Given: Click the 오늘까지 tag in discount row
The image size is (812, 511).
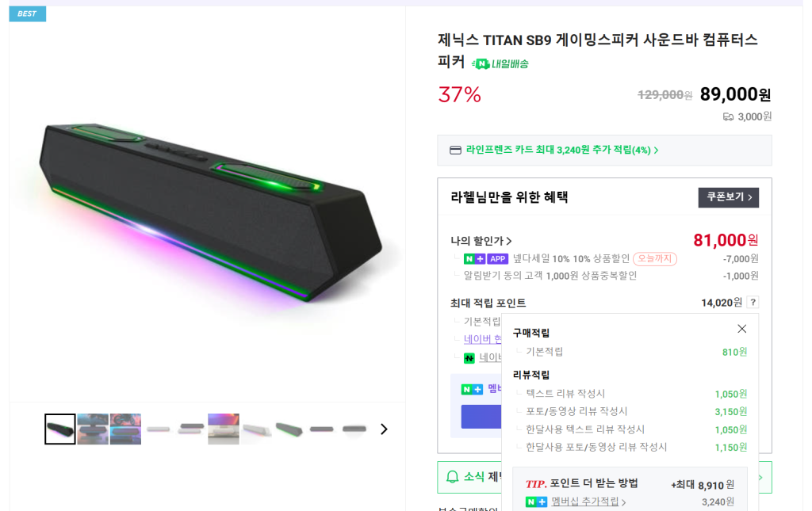Looking at the screenshot, I should click(x=654, y=258).
